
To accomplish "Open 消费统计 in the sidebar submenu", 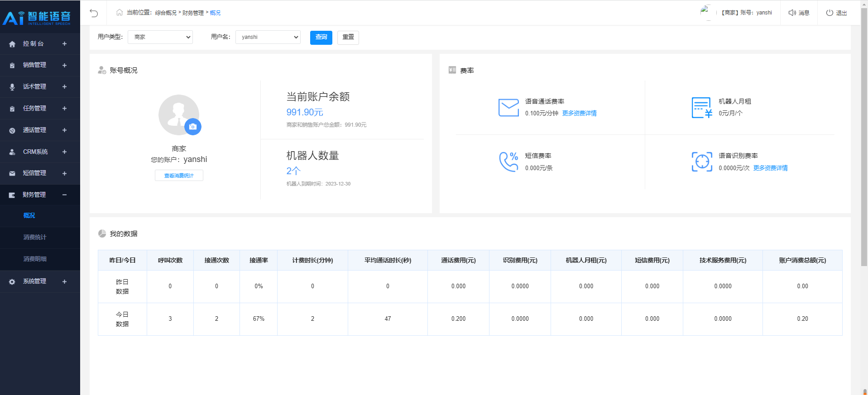I will 35,237.
